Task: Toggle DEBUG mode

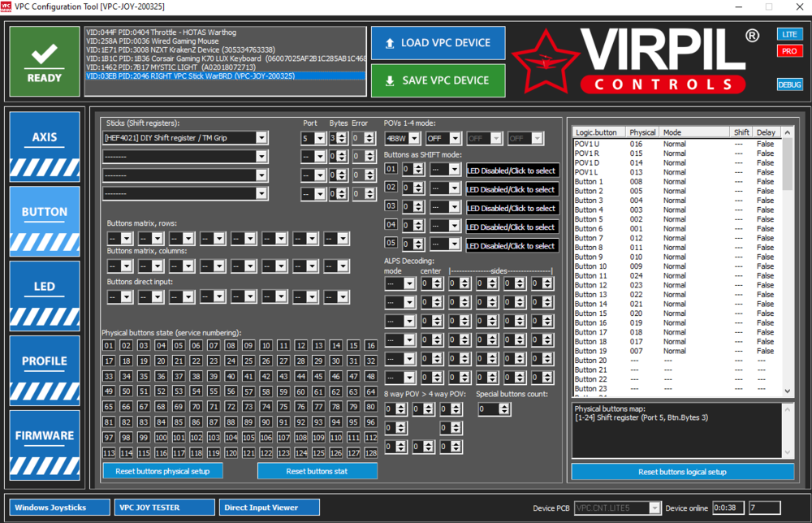Action: click(x=789, y=84)
